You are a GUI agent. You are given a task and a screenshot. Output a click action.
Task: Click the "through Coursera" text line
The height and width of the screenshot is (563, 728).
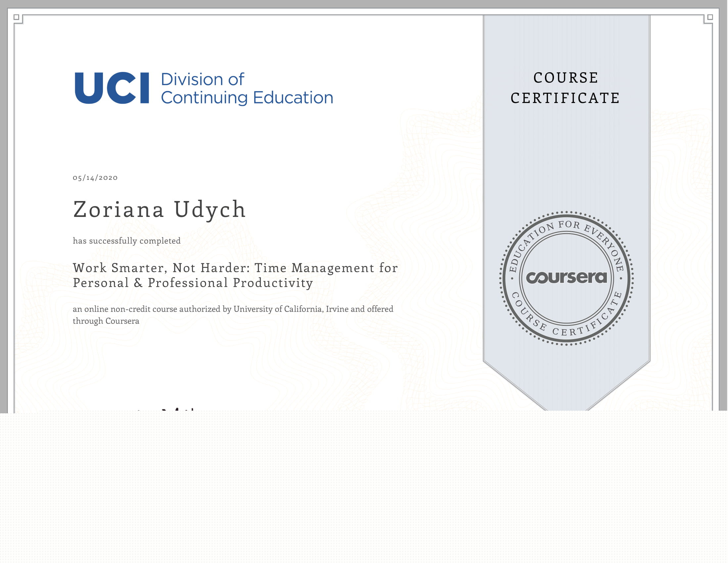[x=106, y=321]
